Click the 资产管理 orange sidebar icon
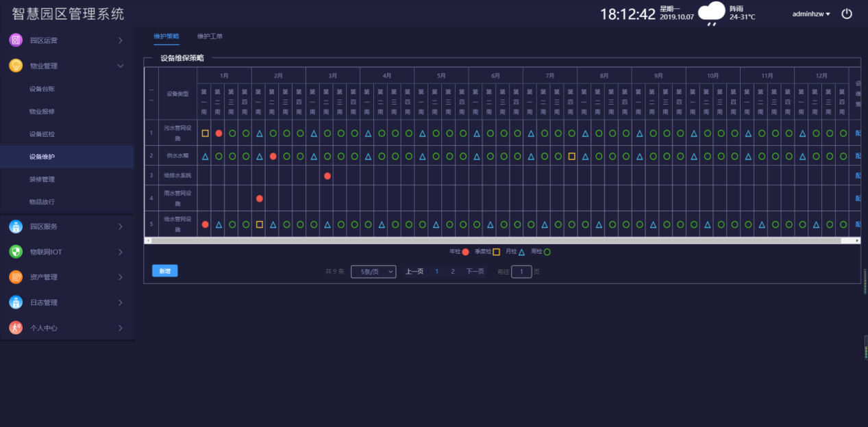 (16, 277)
